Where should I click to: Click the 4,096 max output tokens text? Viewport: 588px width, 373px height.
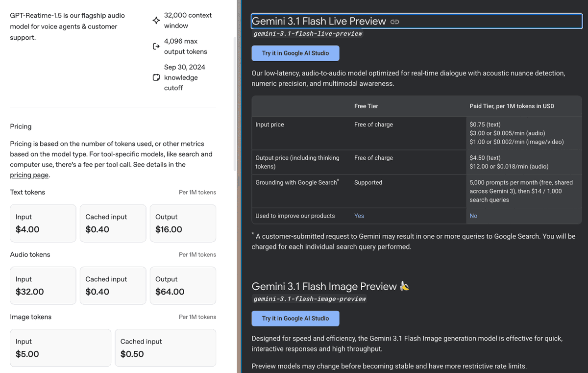(x=186, y=47)
